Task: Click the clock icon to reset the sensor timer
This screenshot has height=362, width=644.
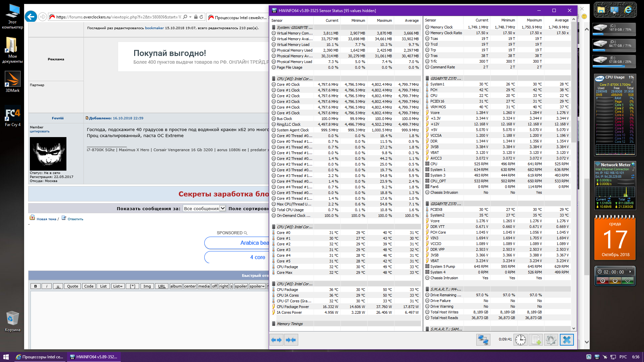Action: coord(521,340)
